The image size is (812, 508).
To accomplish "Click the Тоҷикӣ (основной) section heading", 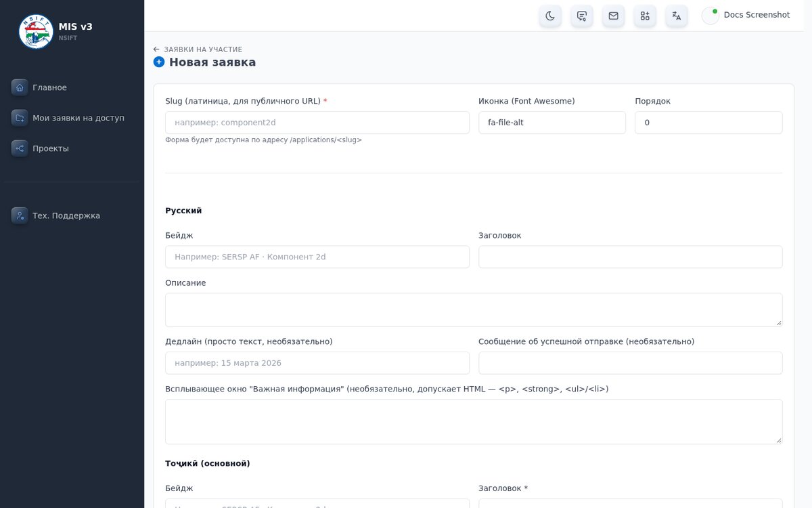I will click(x=208, y=463).
